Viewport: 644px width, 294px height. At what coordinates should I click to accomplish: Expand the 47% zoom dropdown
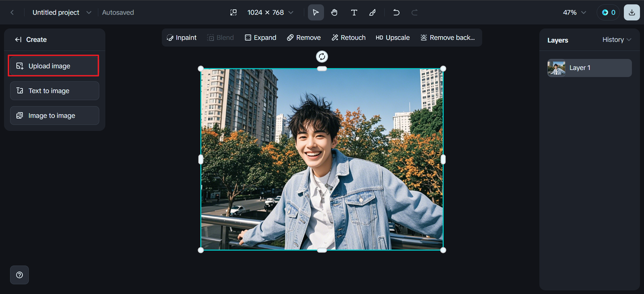pos(575,13)
